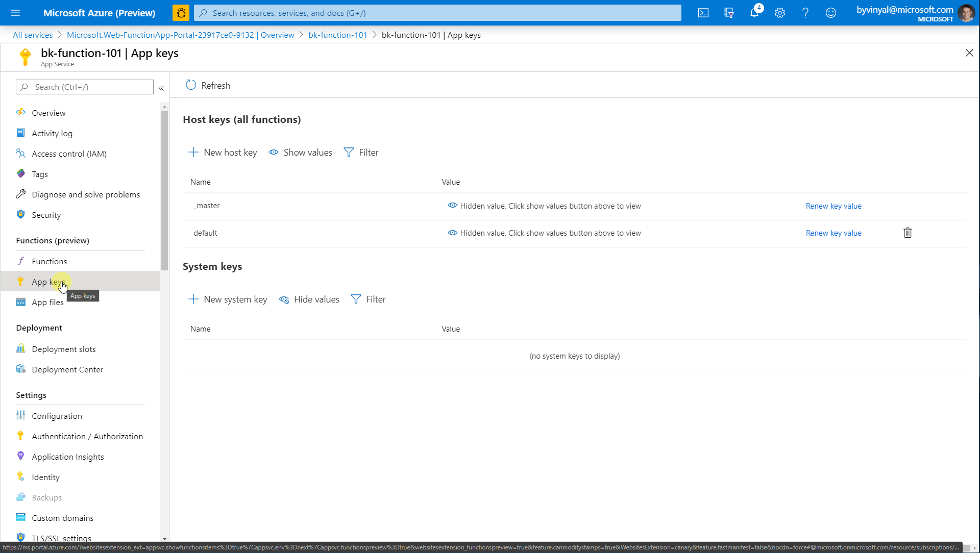This screenshot has height=553, width=980.
Task: Click the bug report icon in header
Action: click(x=181, y=13)
